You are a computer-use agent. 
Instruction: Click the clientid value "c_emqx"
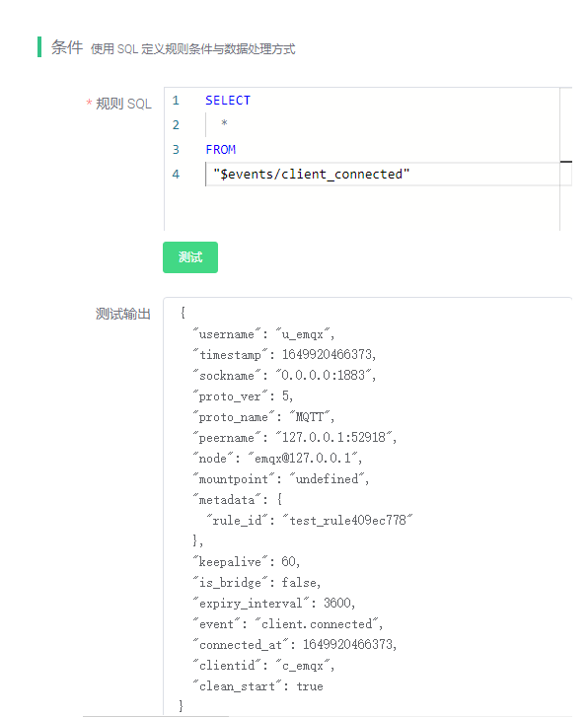pos(303,666)
